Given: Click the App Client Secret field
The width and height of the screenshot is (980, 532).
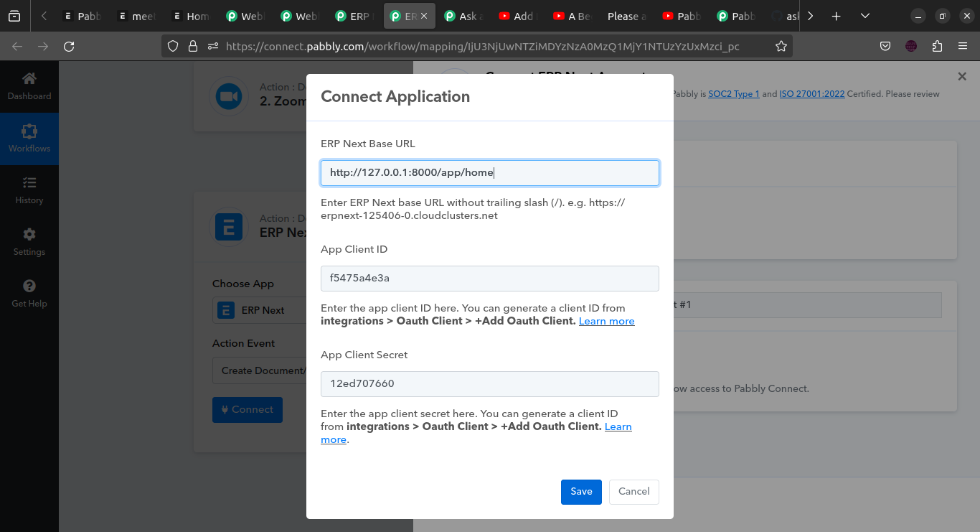Looking at the screenshot, I should [490, 383].
